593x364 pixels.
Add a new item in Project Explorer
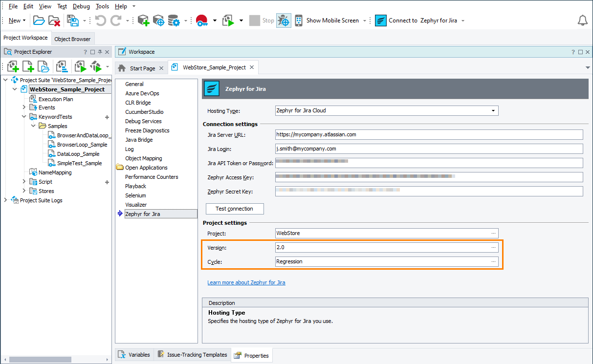13,66
